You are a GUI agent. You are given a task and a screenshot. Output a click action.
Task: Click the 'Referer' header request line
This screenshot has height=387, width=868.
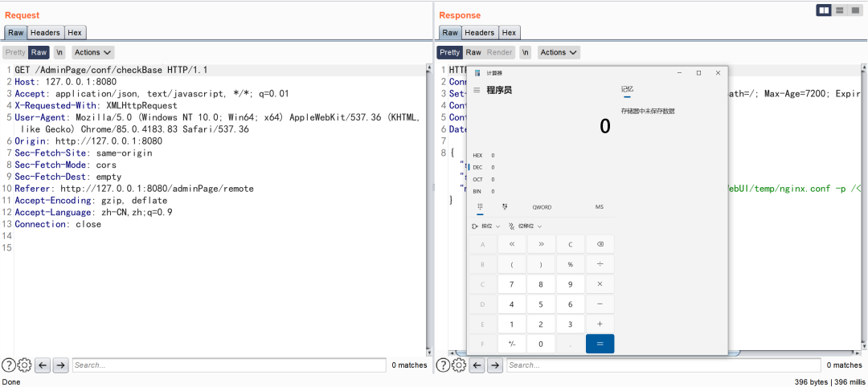[134, 189]
